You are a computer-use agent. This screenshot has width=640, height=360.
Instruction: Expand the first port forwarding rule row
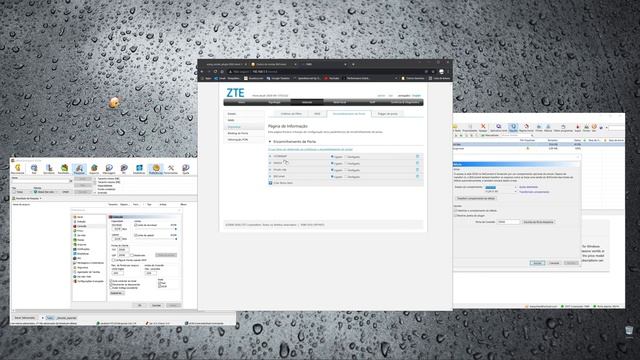(270, 156)
